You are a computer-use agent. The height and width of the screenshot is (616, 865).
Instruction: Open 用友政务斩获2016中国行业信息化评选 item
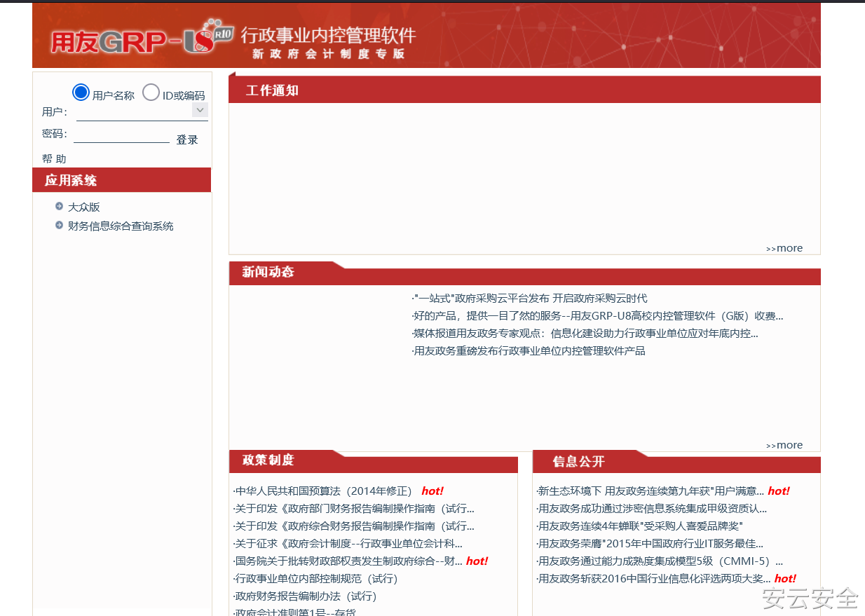point(653,579)
